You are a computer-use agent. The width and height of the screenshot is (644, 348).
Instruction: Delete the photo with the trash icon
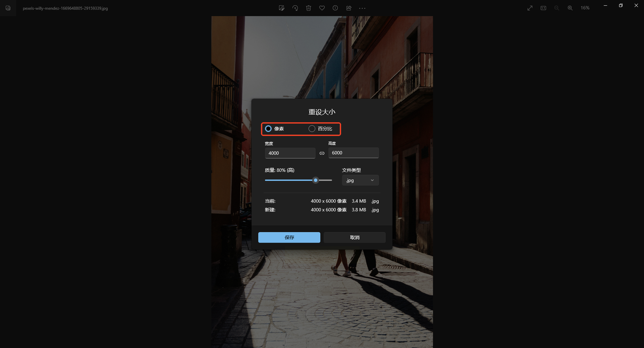(309, 8)
